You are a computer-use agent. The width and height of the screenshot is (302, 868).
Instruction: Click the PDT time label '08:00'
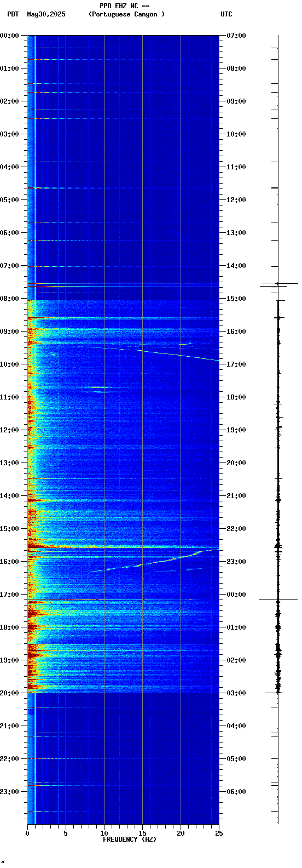pyautogui.click(x=9, y=299)
